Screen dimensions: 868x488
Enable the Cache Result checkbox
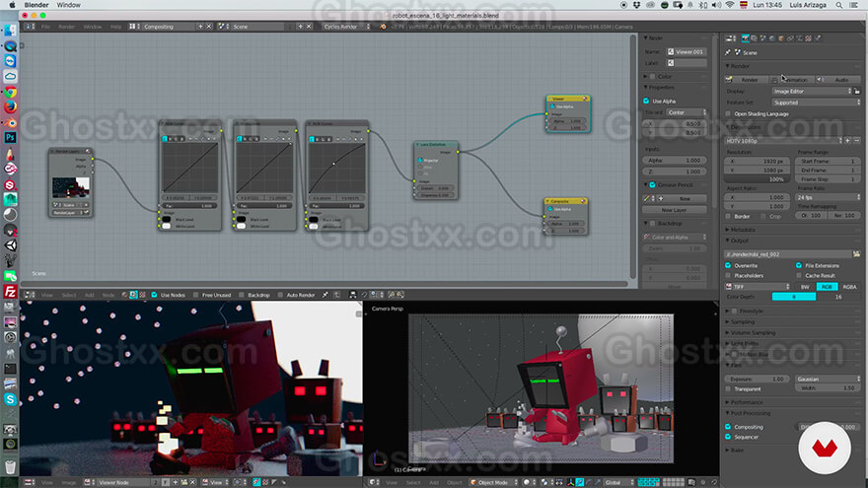799,275
